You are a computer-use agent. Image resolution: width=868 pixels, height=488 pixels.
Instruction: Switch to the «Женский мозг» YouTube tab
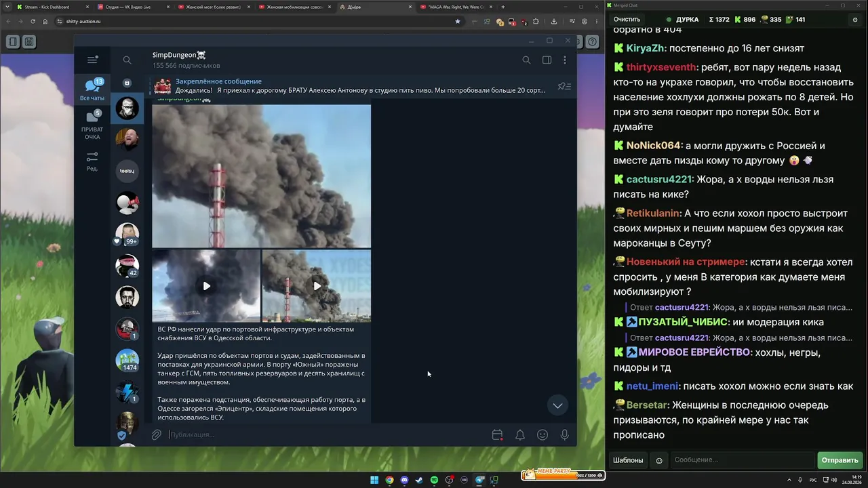[x=213, y=7]
